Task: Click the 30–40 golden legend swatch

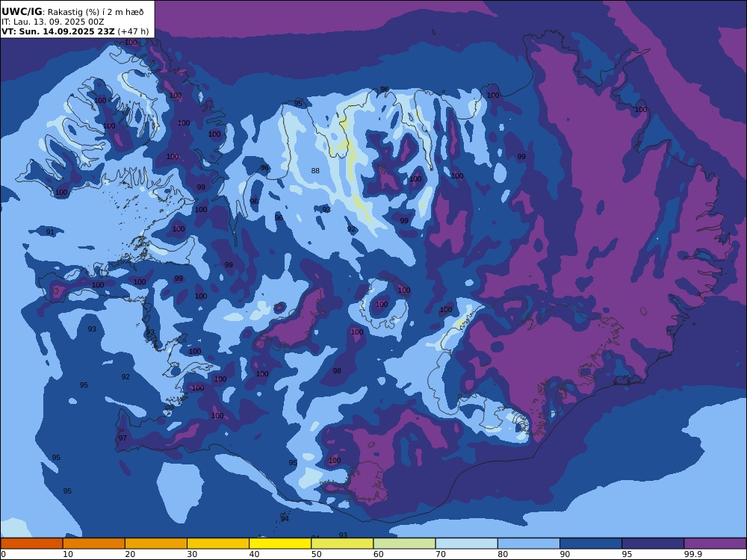Action: (x=218, y=544)
